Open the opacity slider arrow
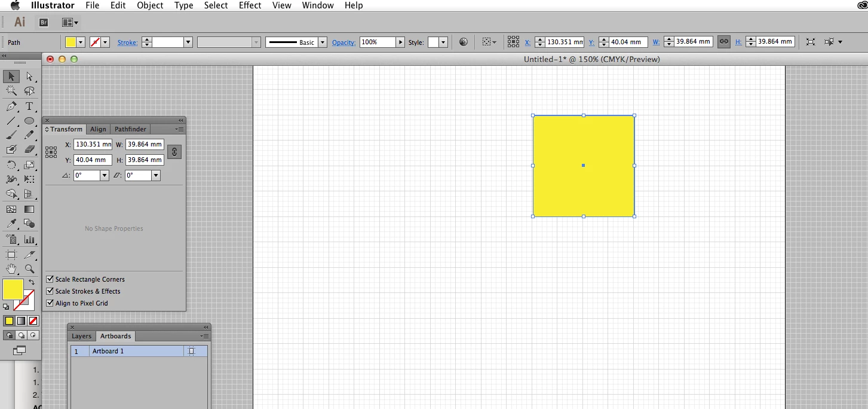 tap(400, 42)
